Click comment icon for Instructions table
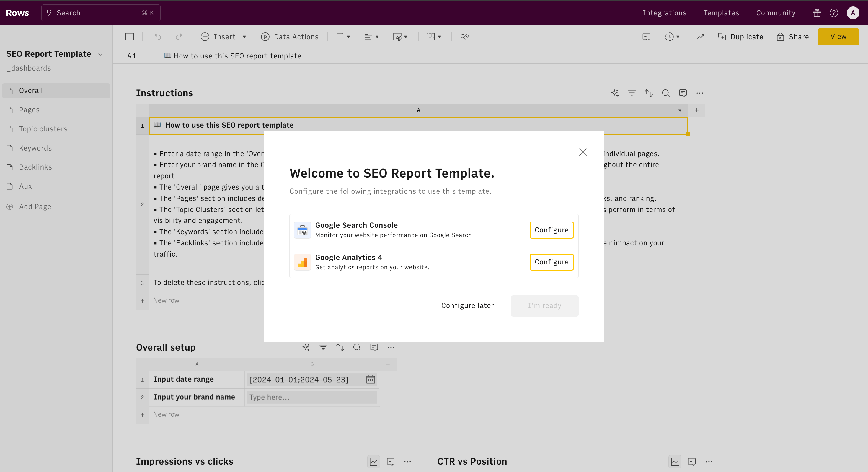This screenshot has width=868, height=472. [683, 93]
